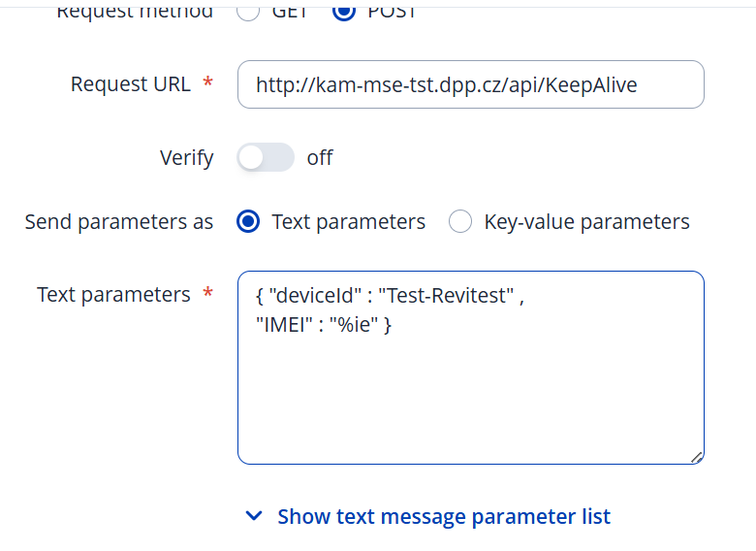The height and width of the screenshot is (551, 756).
Task: Click the 'Key-value parameters' option label text
Action: pyautogui.click(x=586, y=222)
